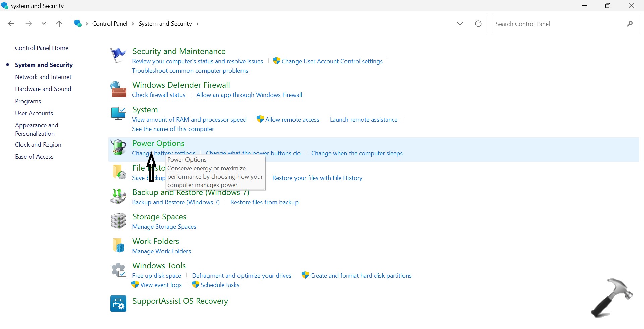The image size is (644, 329).
Task: Click the System monitor icon
Action: coord(118,114)
